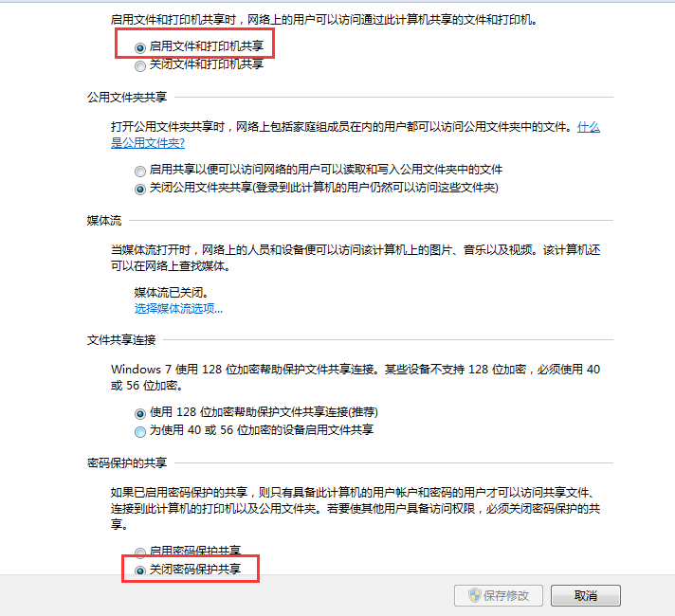Select 关闭密码保护共享 radio button
Viewport: 675px width, 616px height.
click(x=140, y=571)
